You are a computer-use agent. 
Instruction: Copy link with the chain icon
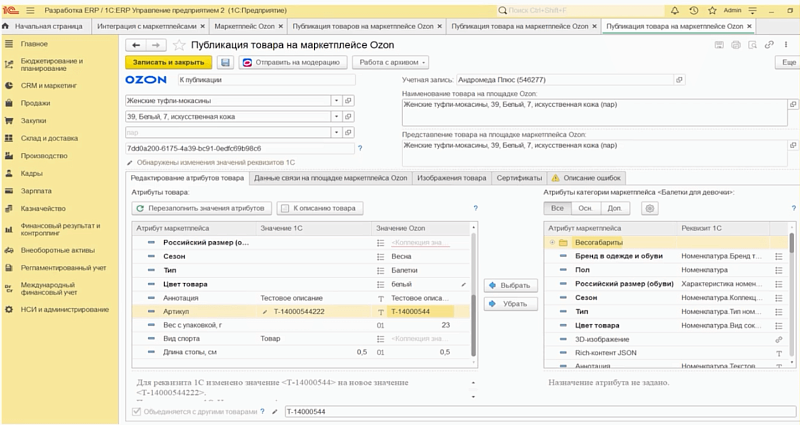tap(769, 45)
